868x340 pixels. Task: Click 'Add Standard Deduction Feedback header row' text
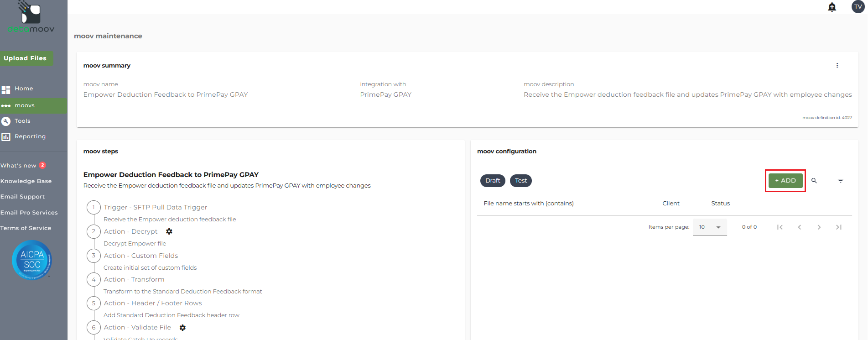click(x=172, y=315)
